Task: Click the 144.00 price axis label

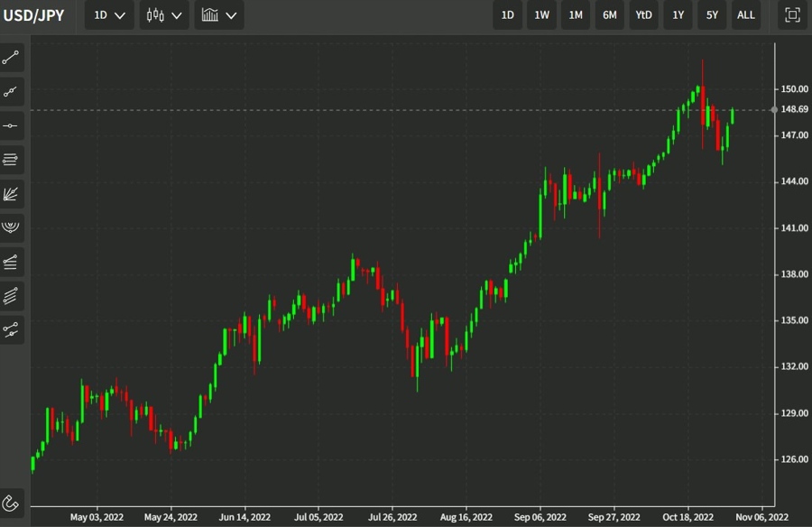Action: click(x=794, y=181)
